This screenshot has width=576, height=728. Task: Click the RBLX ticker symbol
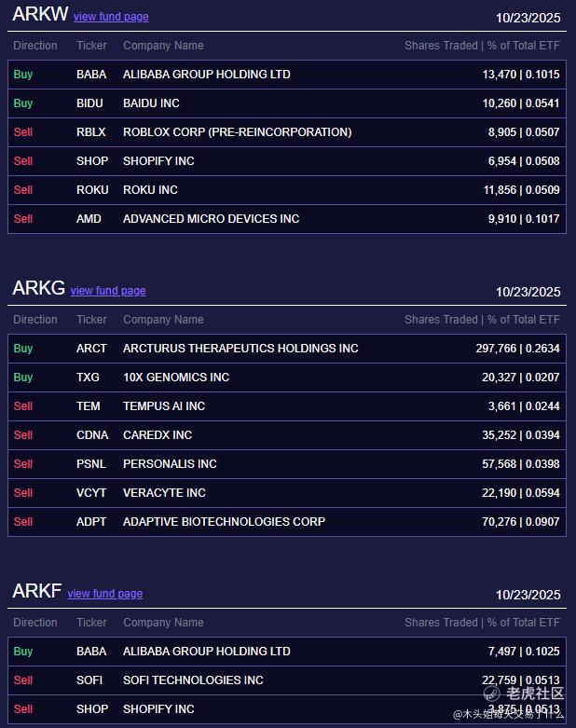pos(90,132)
